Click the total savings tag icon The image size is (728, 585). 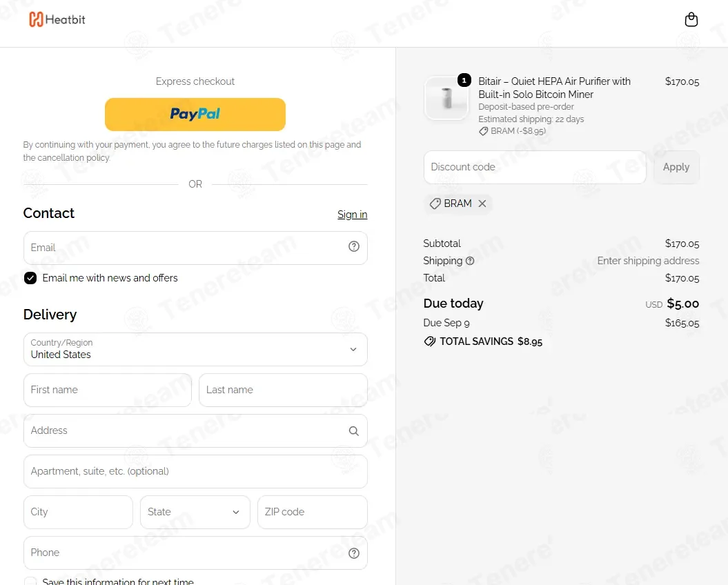(x=429, y=341)
